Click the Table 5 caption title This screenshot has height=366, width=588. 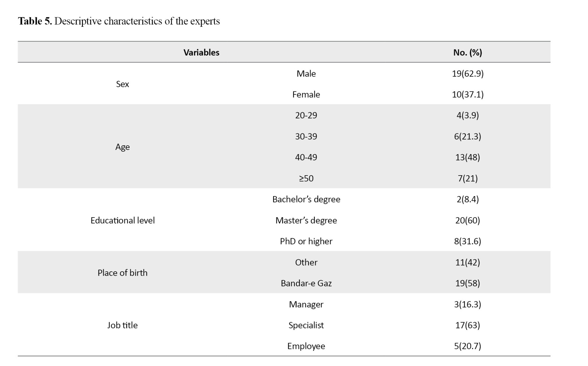coord(119,21)
